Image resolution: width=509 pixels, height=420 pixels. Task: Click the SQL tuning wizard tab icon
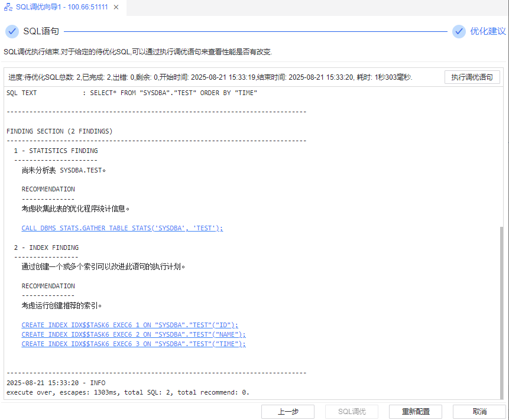[x=8, y=7]
